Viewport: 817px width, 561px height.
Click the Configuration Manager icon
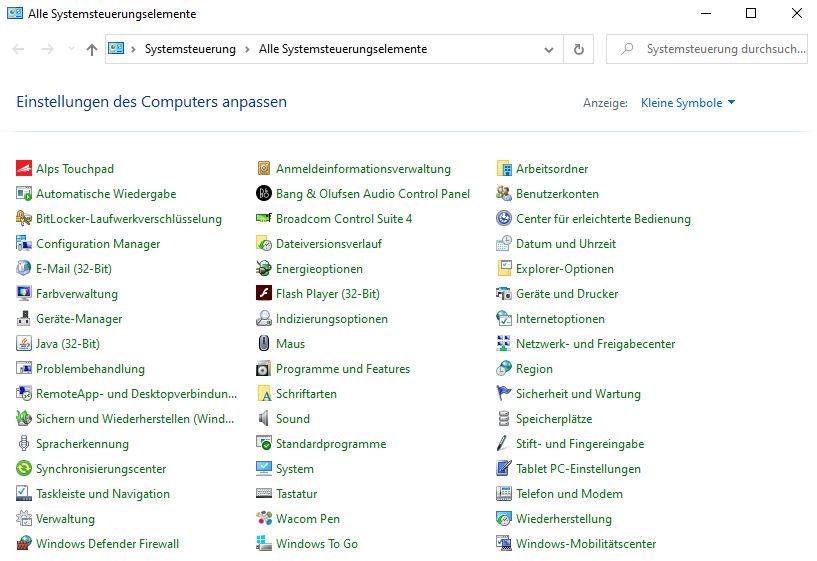(24, 244)
